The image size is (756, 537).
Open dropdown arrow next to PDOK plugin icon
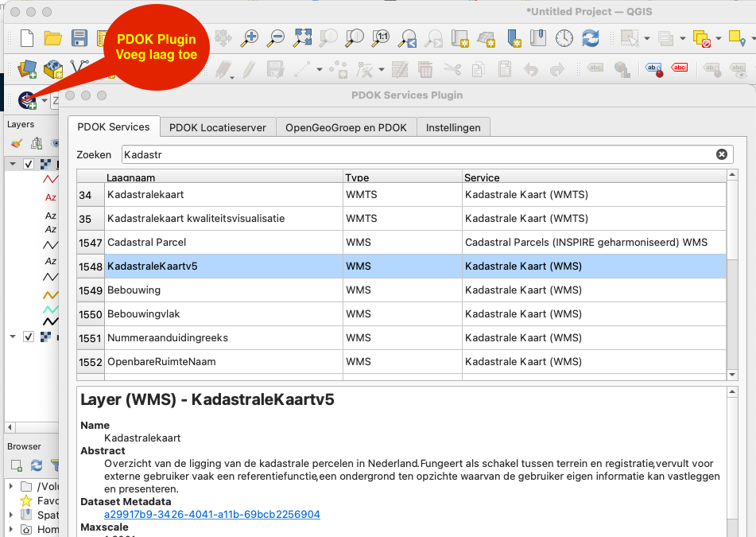[x=45, y=101]
